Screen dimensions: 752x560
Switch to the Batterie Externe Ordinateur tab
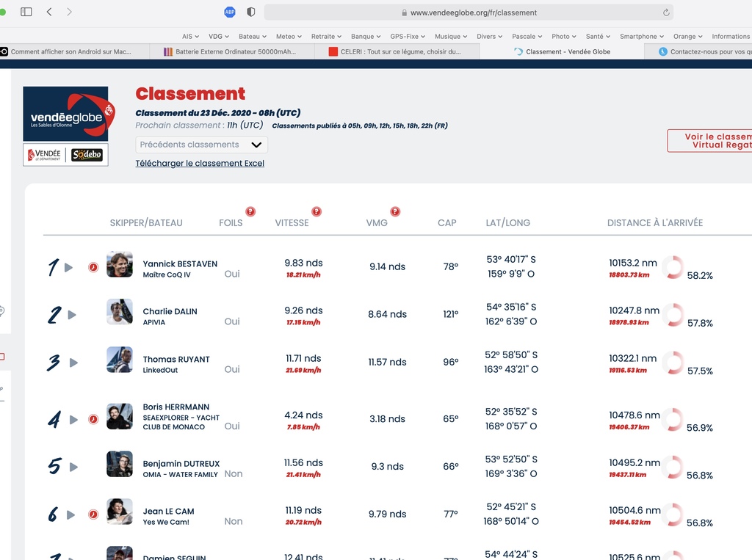[x=232, y=52]
